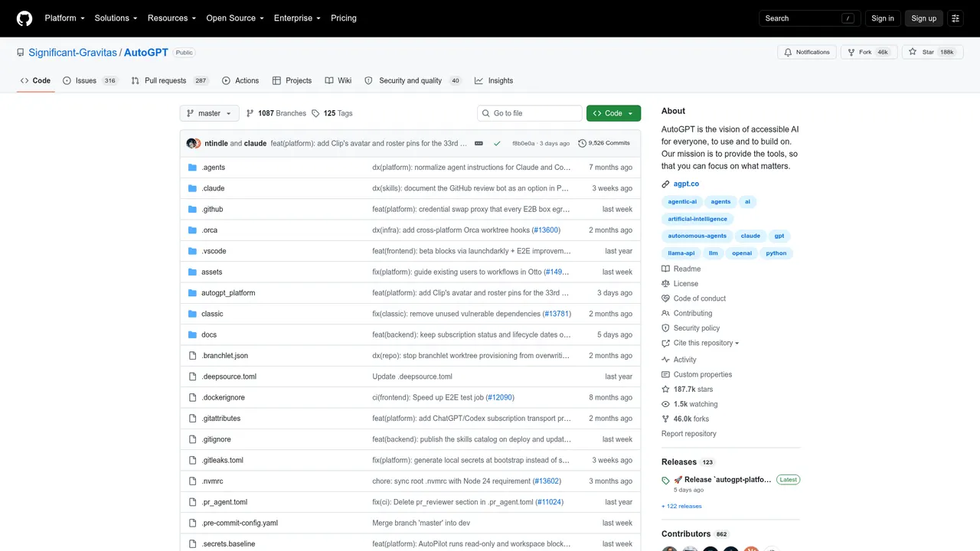The width and height of the screenshot is (980, 551).
Task: Click the branches icon beside 1087 Branches
Action: (250, 113)
